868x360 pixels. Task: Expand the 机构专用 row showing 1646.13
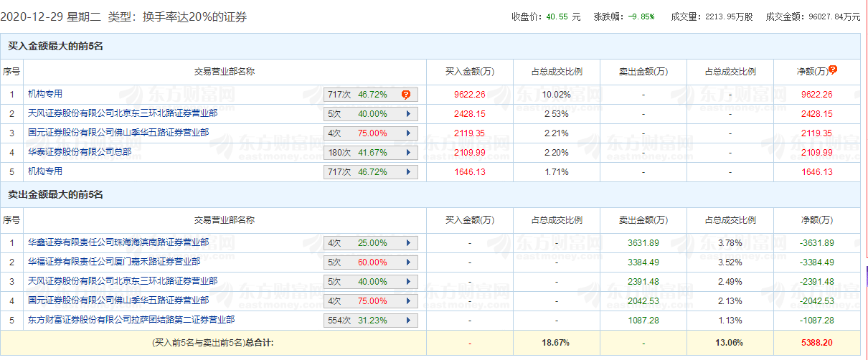(408, 172)
